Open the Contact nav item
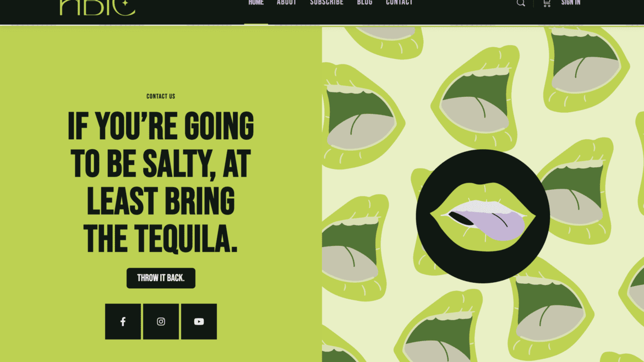The width and height of the screenshot is (644, 362). pyautogui.click(x=399, y=3)
